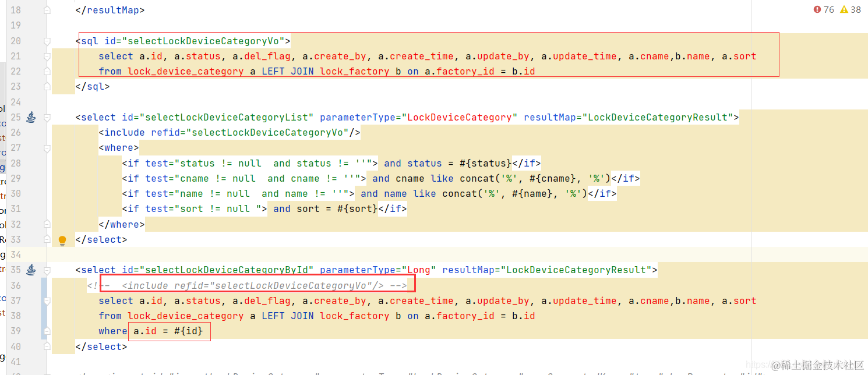Image resolution: width=868 pixels, height=375 pixels.
Task: Click line number 21 in the gutter
Action: point(16,56)
